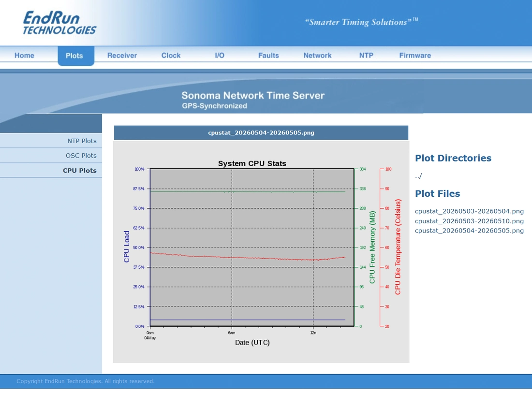Open the Clock tab
This screenshot has width=532, height=393.
(x=171, y=55)
